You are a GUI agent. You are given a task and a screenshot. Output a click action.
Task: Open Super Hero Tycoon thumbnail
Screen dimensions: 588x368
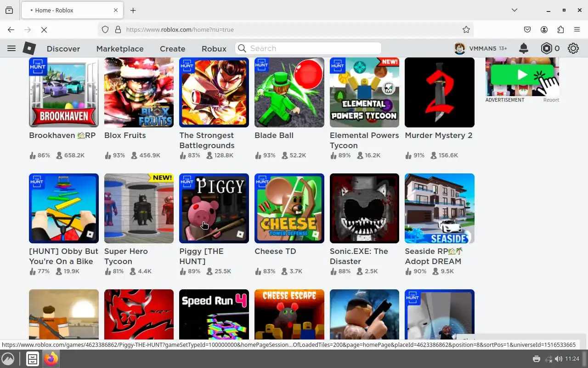(139, 208)
